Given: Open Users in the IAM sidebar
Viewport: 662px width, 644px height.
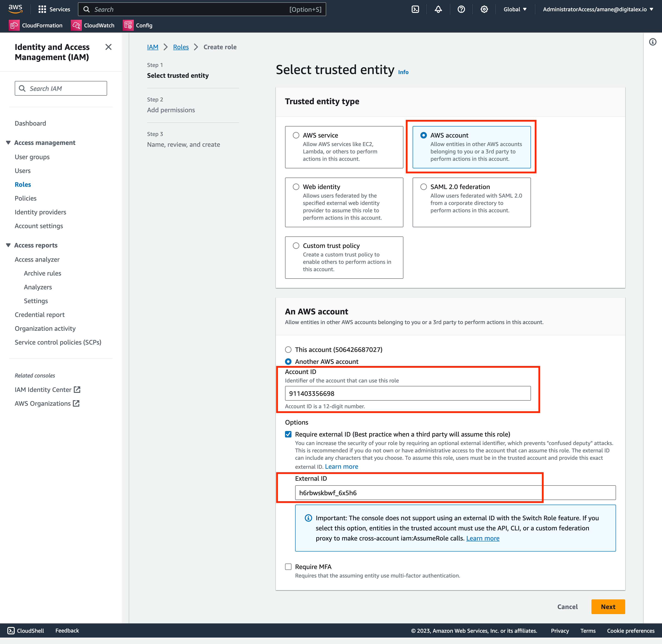Looking at the screenshot, I should tap(22, 171).
